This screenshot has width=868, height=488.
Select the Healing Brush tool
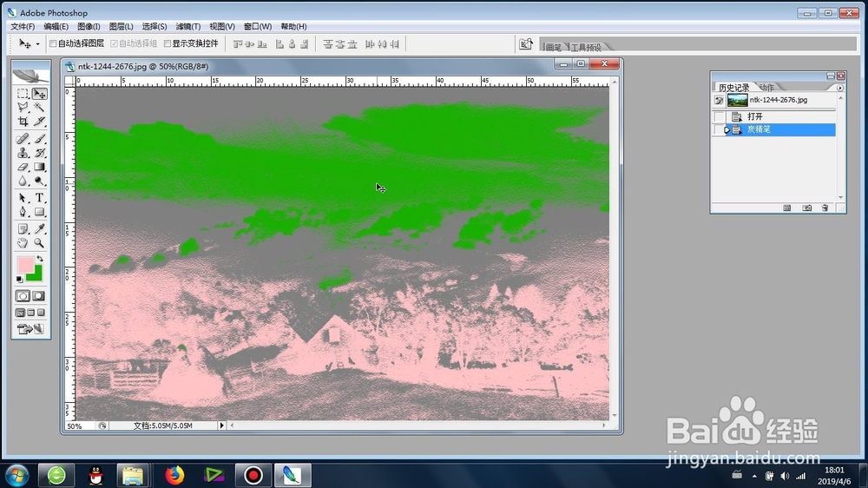pyautogui.click(x=23, y=138)
